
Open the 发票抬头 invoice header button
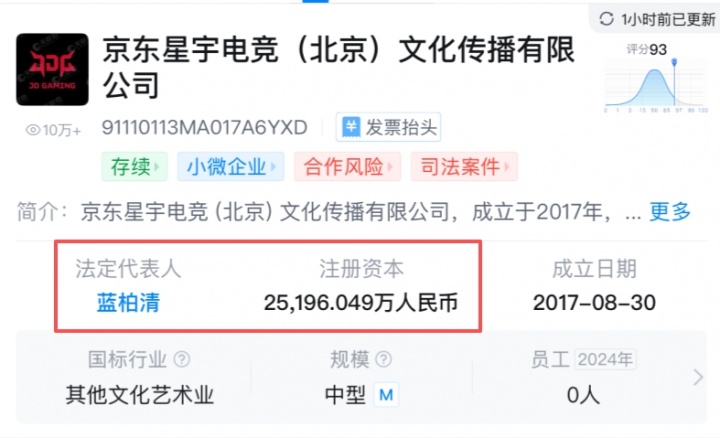(388, 127)
